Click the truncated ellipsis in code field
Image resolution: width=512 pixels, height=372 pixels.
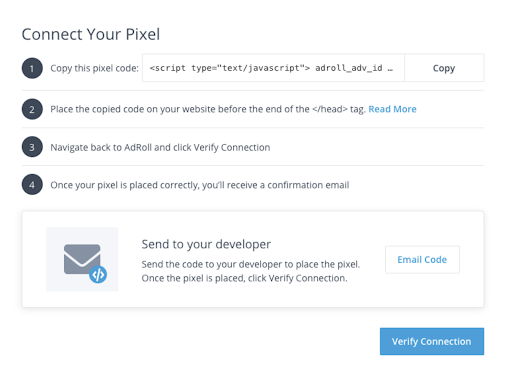[x=390, y=69]
